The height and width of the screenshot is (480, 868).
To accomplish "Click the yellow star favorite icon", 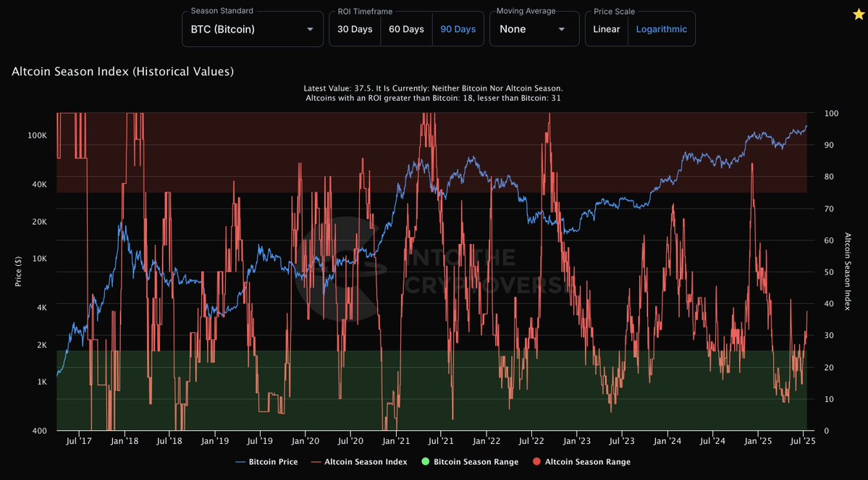I will tap(859, 14).
